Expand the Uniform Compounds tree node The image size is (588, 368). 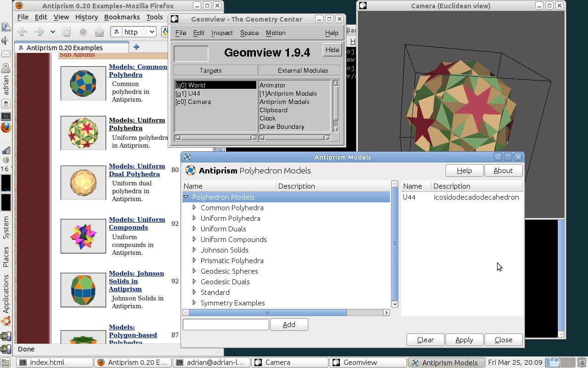[x=194, y=239]
